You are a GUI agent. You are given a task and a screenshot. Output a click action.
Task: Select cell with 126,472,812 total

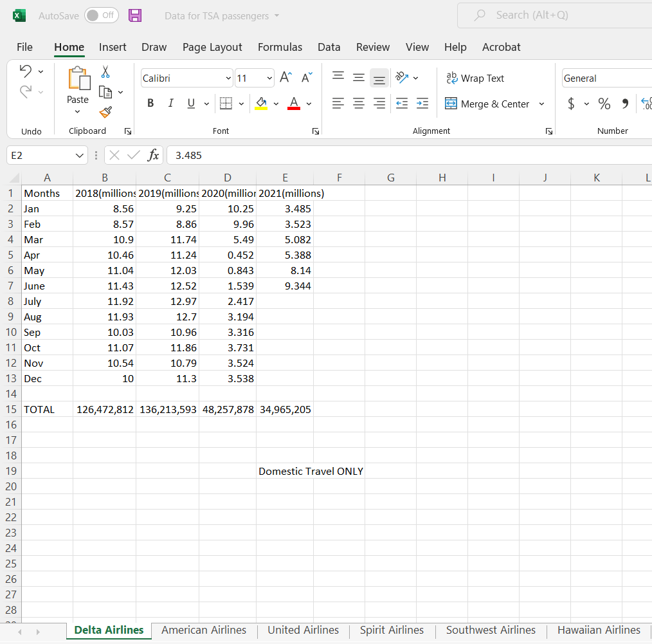tap(104, 409)
